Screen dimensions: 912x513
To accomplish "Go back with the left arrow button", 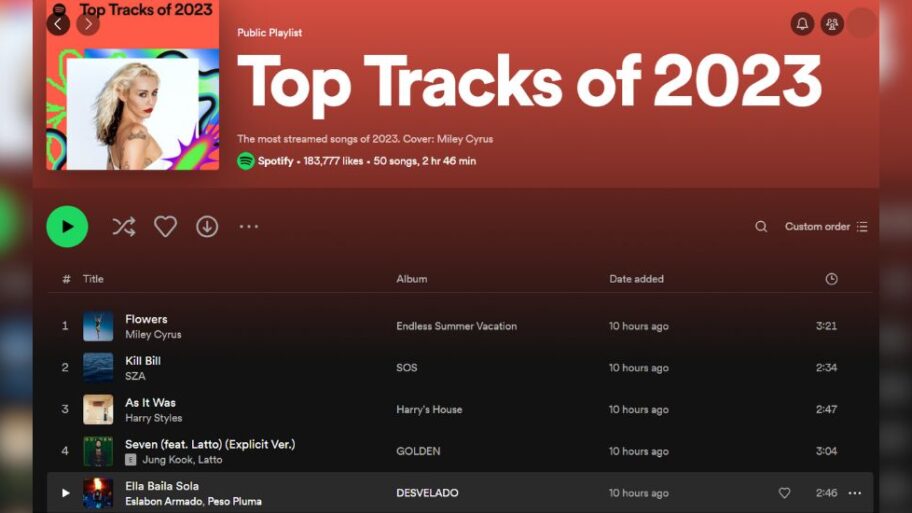I will [58, 24].
